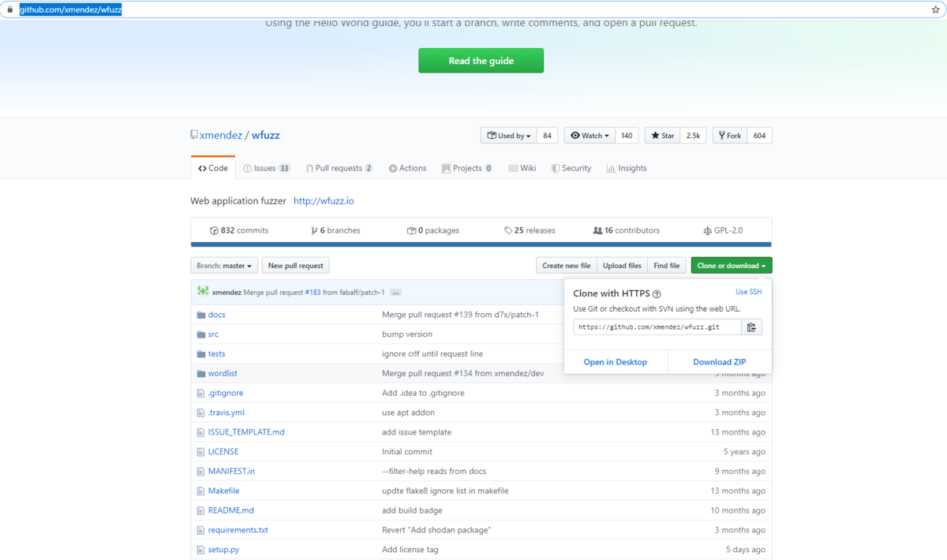Click the 140 watchers count
947x560 pixels.
[x=627, y=136]
